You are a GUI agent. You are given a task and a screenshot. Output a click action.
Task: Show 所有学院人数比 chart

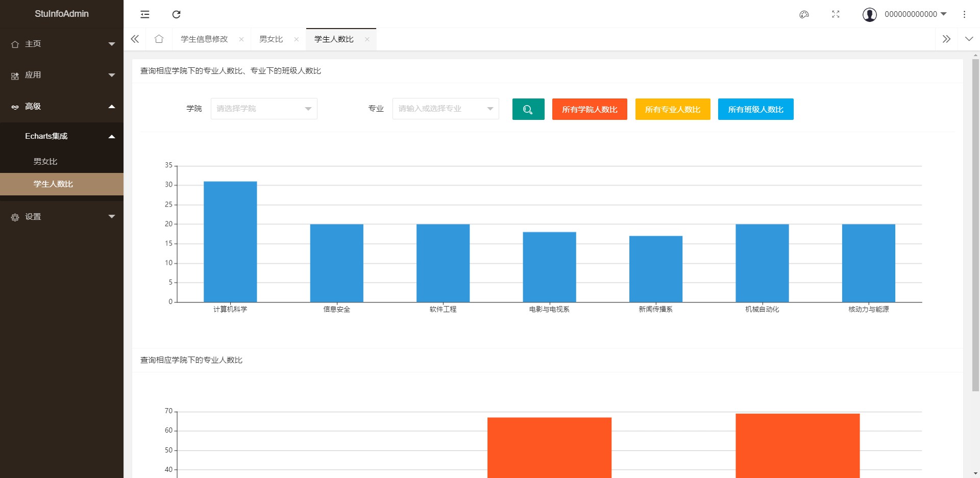590,109
